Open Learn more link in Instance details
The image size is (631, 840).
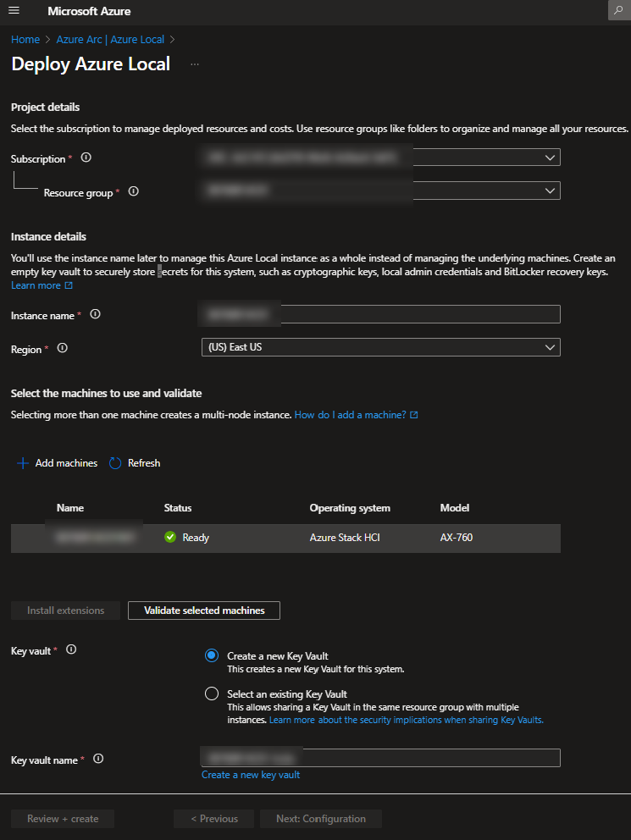click(36, 285)
